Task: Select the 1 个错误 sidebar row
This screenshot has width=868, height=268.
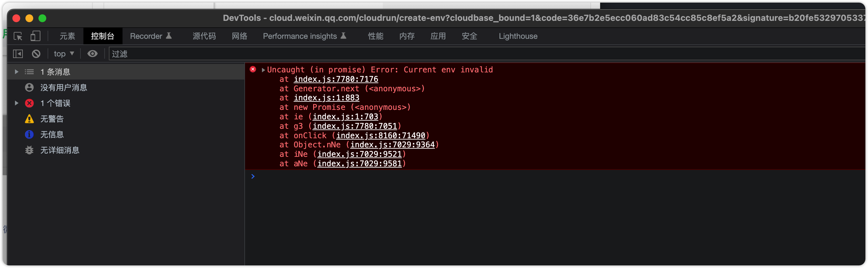Action: click(x=126, y=103)
